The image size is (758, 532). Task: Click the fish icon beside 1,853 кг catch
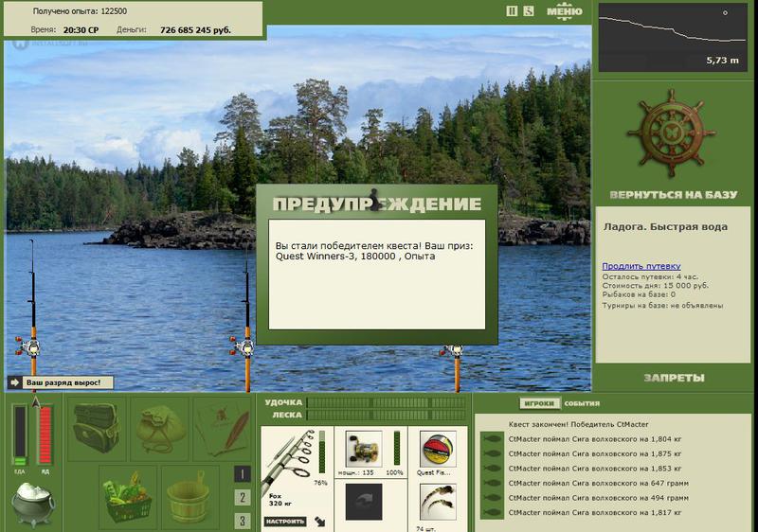(492, 469)
